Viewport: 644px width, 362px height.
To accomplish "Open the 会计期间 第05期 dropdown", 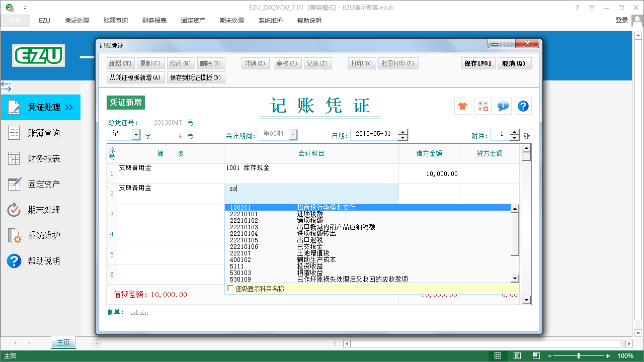I will coord(292,135).
